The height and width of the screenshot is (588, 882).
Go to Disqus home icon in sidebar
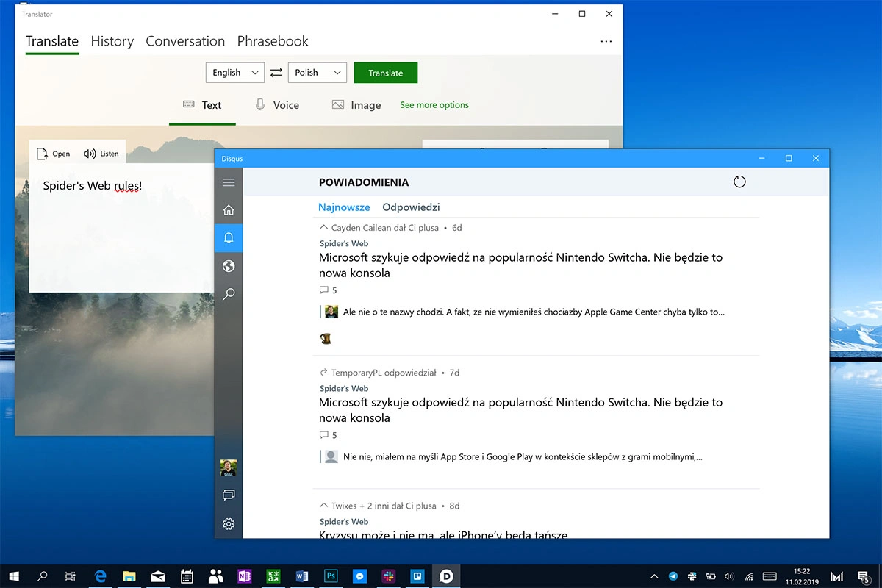click(229, 210)
